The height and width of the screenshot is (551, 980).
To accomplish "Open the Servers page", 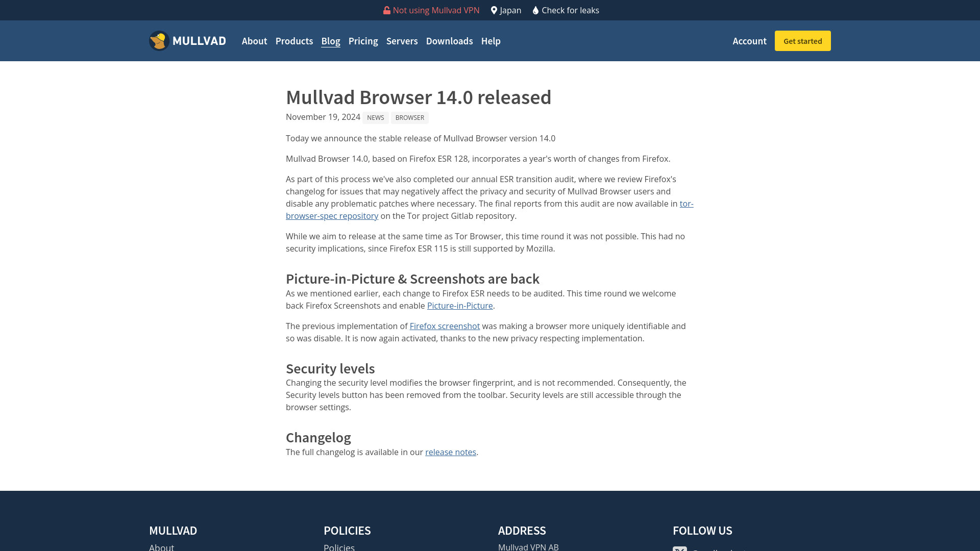I will pos(402,41).
